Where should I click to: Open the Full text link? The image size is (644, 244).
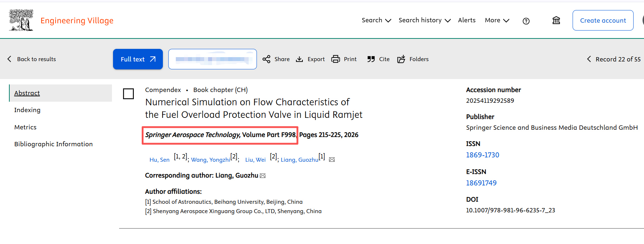coord(138,59)
